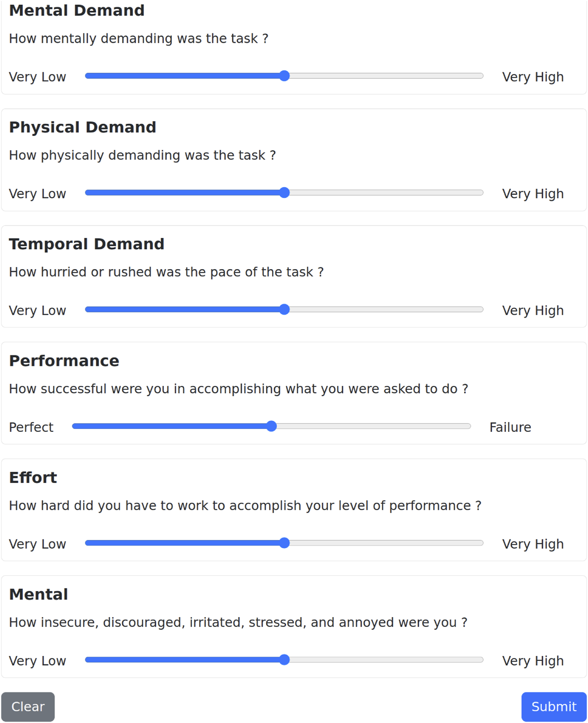Click the Perfect label beside the Performance slider

point(31,427)
